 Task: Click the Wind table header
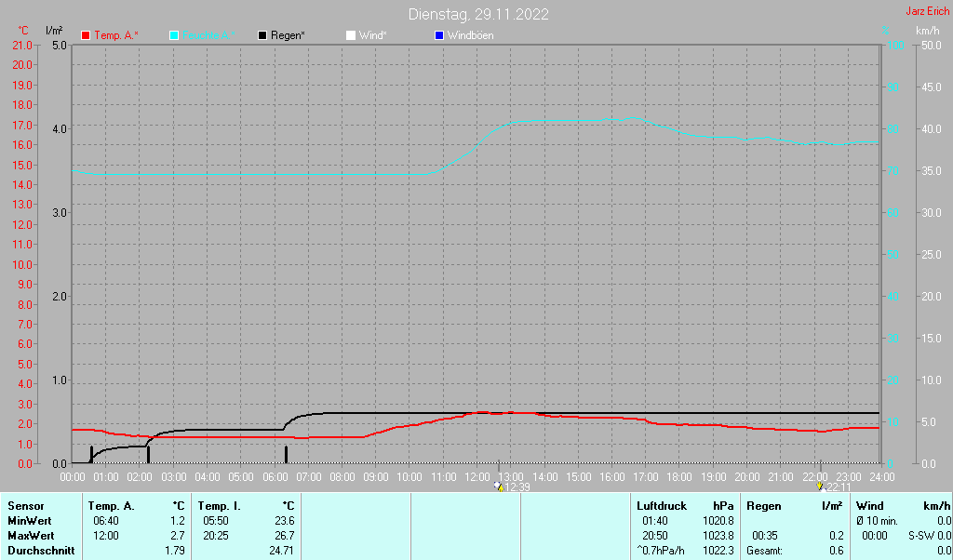coord(869,506)
